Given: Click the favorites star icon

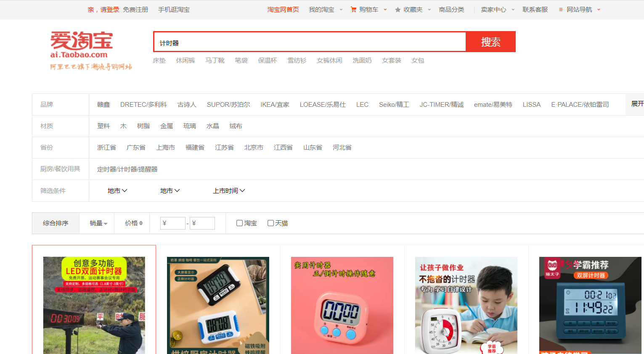Looking at the screenshot, I should click(398, 10).
